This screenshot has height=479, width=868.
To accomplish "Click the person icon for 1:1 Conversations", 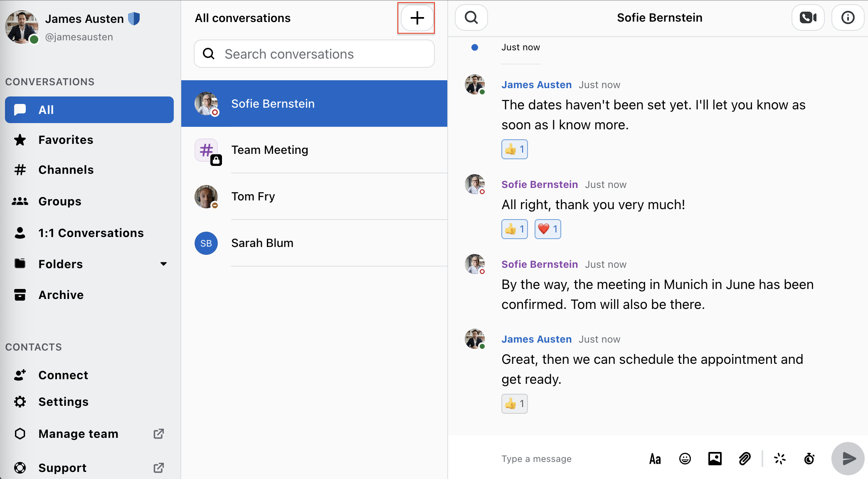I will tap(20, 233).
